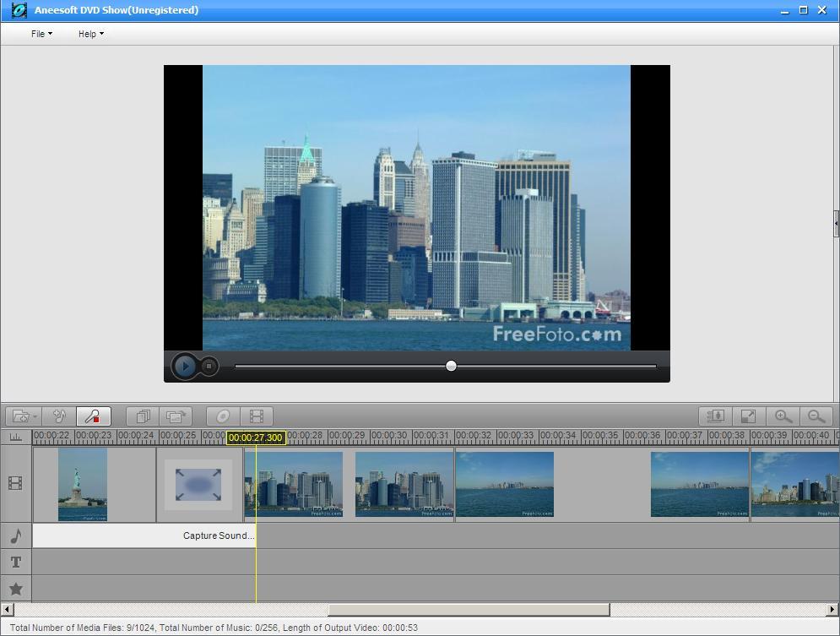
Task: Zoom in the timeline with magnifier plus
Action: [783, 416]
